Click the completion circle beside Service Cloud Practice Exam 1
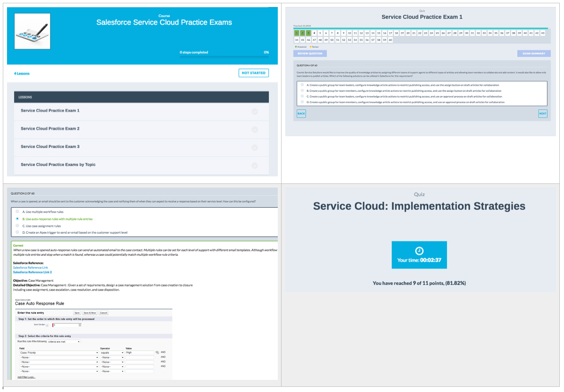This screenshot has width=564, height=392. click(255, 111)
